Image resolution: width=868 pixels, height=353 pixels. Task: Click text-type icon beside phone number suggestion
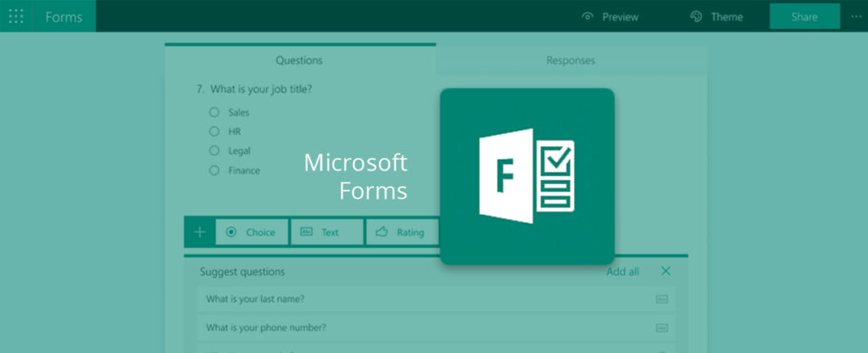662,328
